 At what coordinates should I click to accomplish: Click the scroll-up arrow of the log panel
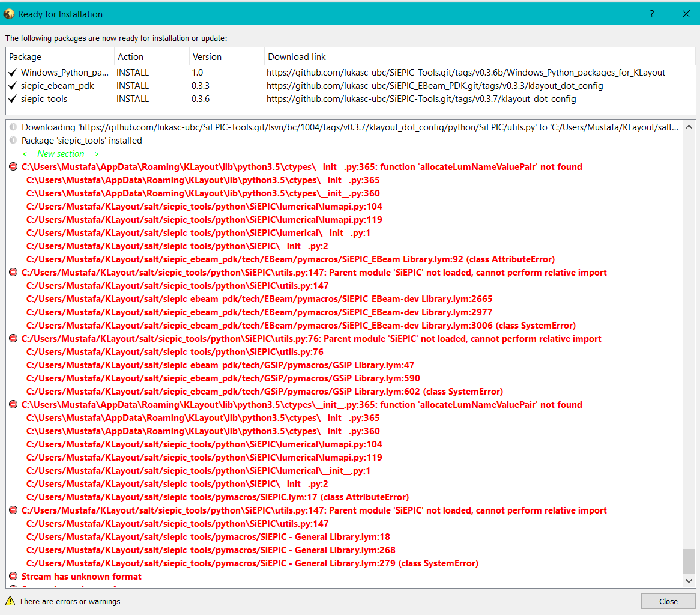pyautogui.click(x=689, y=127)
